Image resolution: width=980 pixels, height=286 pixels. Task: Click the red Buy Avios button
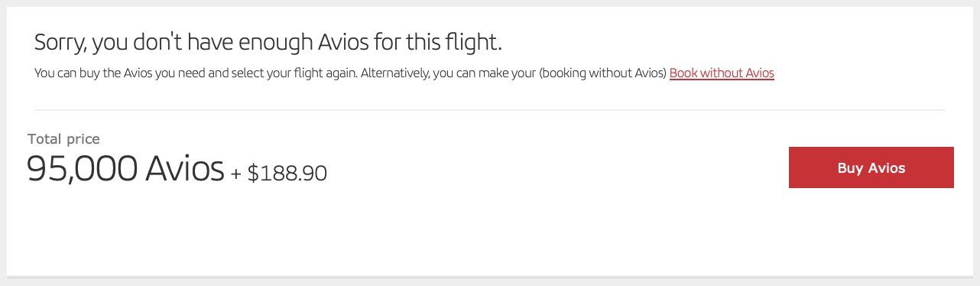pyautogui.click(x=871, y=167)
